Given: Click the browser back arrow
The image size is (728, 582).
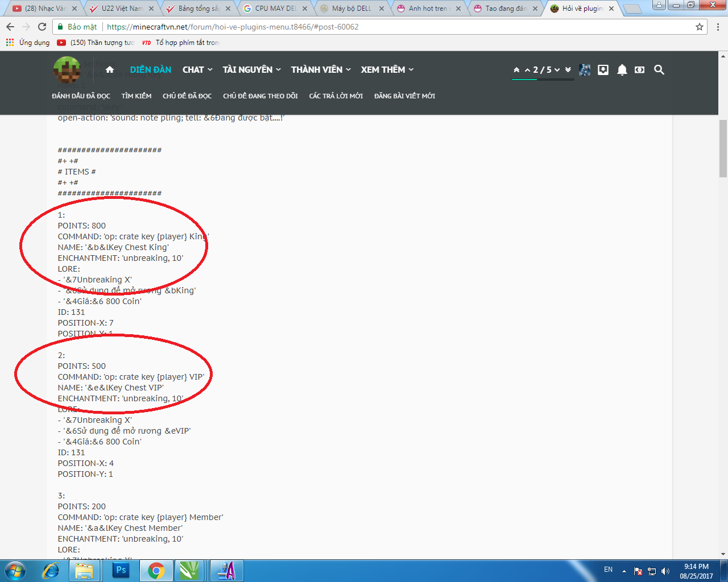Looking at the screenshot, I should click(10, 27).
